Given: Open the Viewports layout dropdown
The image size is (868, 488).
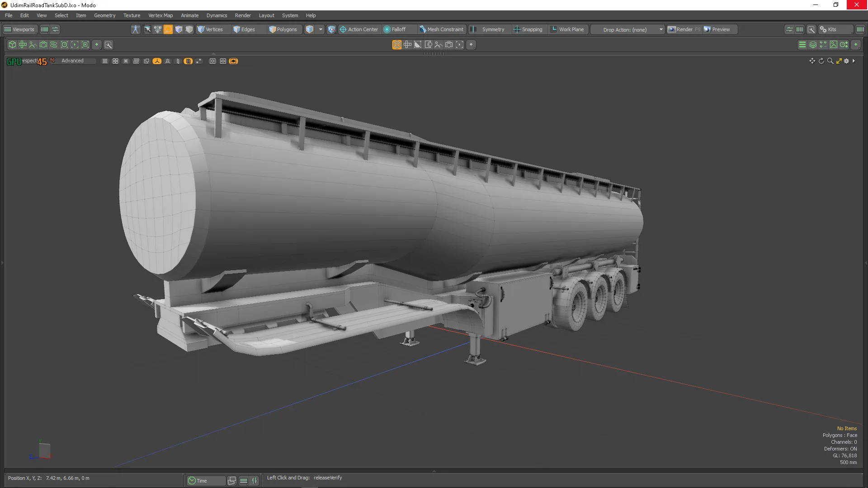Looking at the screenshot, I should 20,29.
